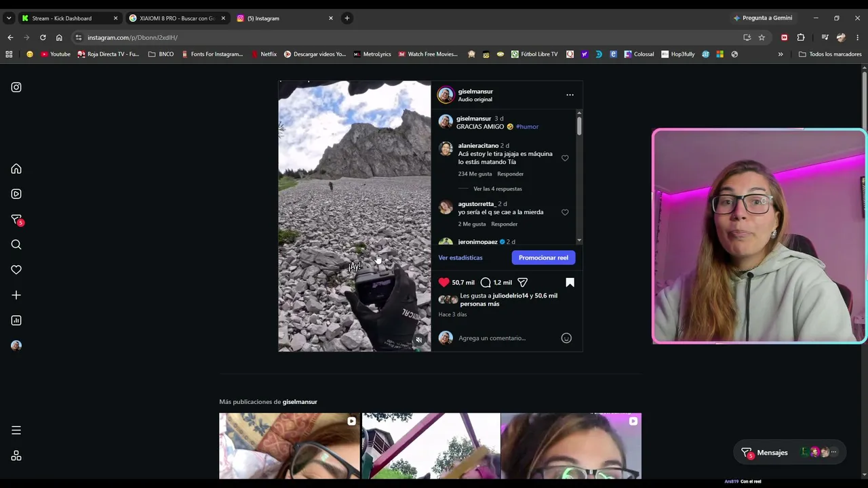Like alanieracitano's comment
Screen dimensions: 868x488
pyautogui.click(x=565, y=158)
